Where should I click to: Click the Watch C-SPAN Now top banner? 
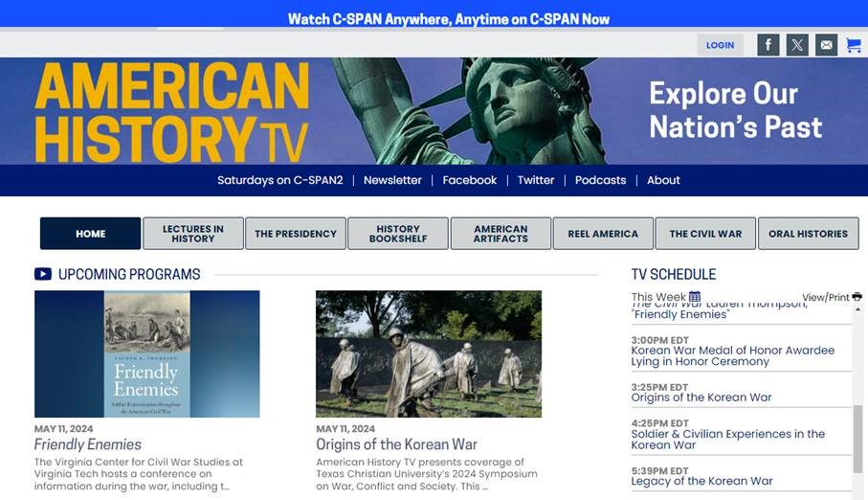449,19
